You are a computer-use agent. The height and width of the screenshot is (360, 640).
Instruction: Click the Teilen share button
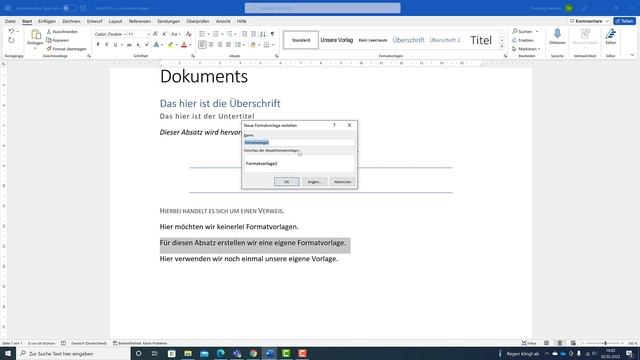624,21
